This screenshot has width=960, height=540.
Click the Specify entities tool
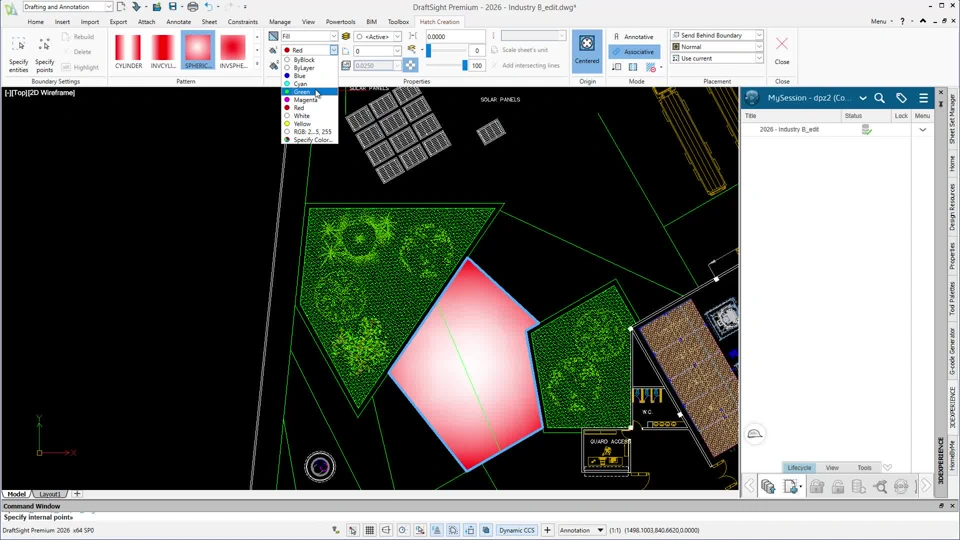18,54
